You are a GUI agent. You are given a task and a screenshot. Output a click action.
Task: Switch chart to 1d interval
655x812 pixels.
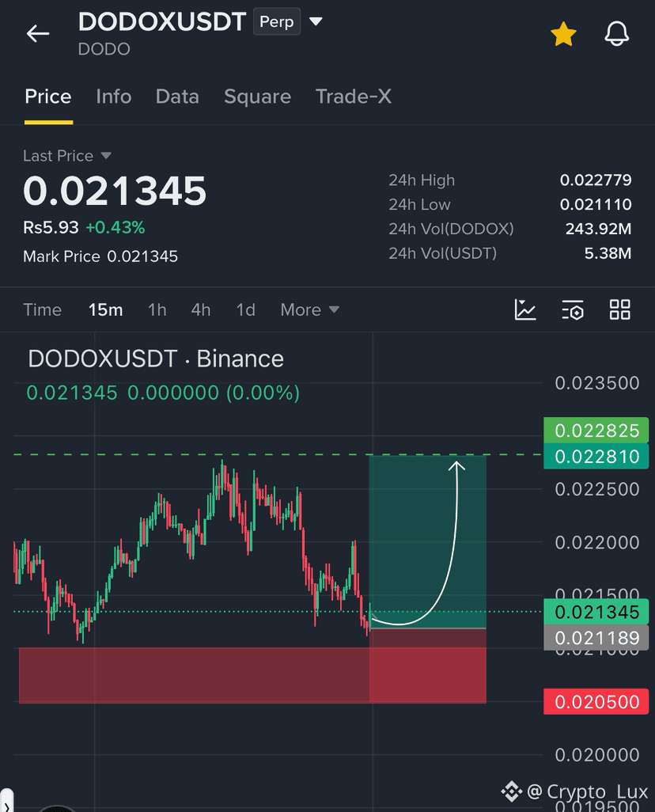(x=245, y=309)
